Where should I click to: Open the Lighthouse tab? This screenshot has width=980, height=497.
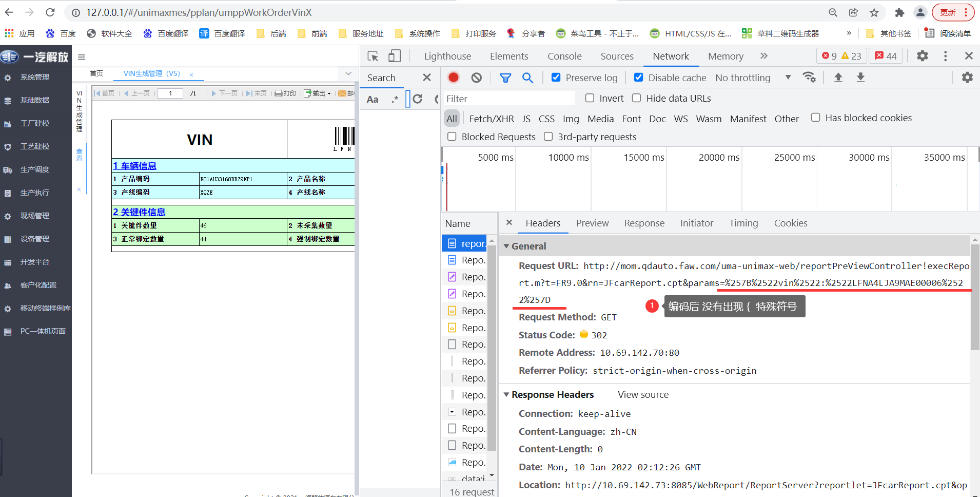click(x=447, y=56)
